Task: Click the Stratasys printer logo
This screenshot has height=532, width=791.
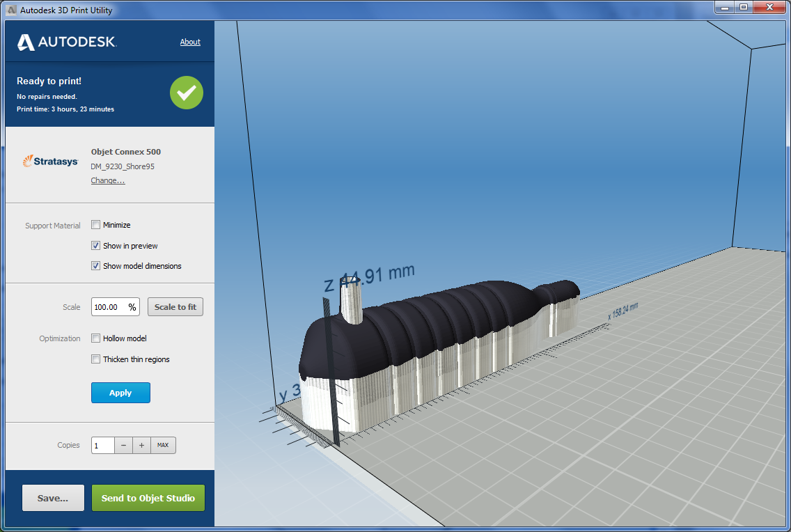Action: point(50,161)
